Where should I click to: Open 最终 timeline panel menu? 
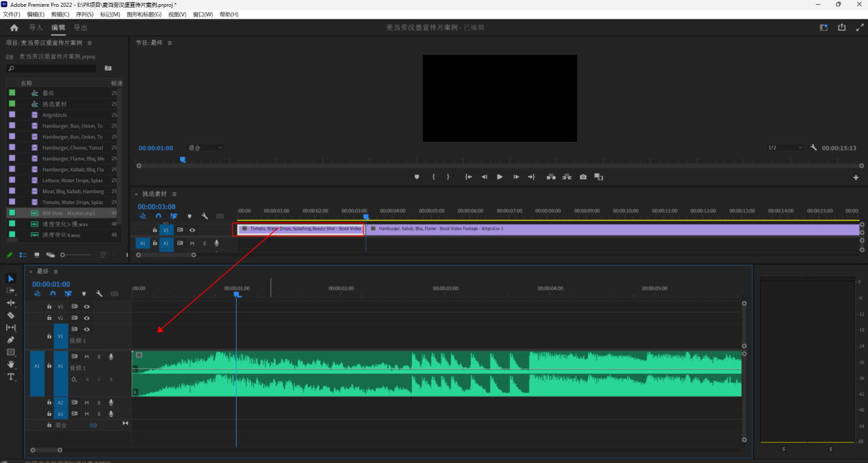point(55,271)
